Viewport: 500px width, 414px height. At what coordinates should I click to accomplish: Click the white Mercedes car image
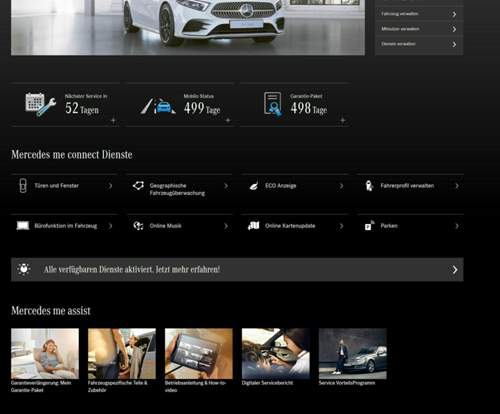coord(188,27)
